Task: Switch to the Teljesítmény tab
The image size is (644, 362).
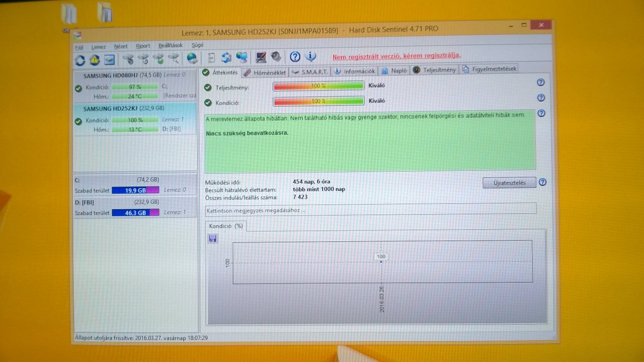Action: coord(434,70)
